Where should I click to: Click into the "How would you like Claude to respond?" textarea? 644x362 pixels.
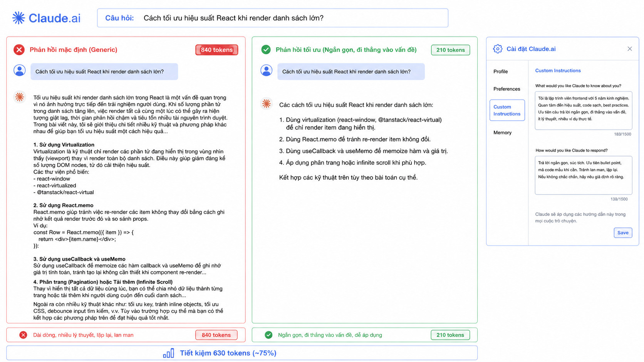click(583, 175)
